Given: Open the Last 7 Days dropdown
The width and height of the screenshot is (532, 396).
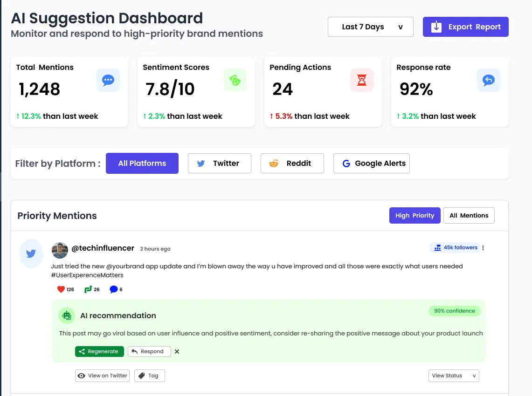Looking at the screenshot, I should click(370, 27).
